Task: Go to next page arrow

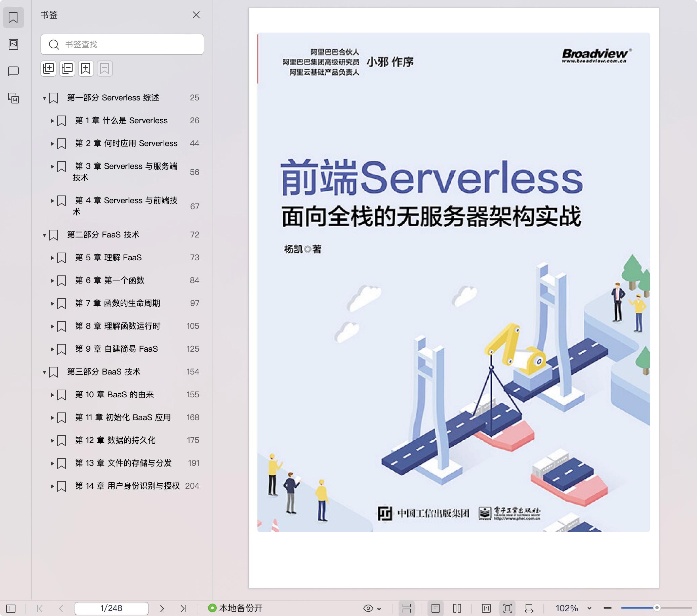Action: click(162, 608)
